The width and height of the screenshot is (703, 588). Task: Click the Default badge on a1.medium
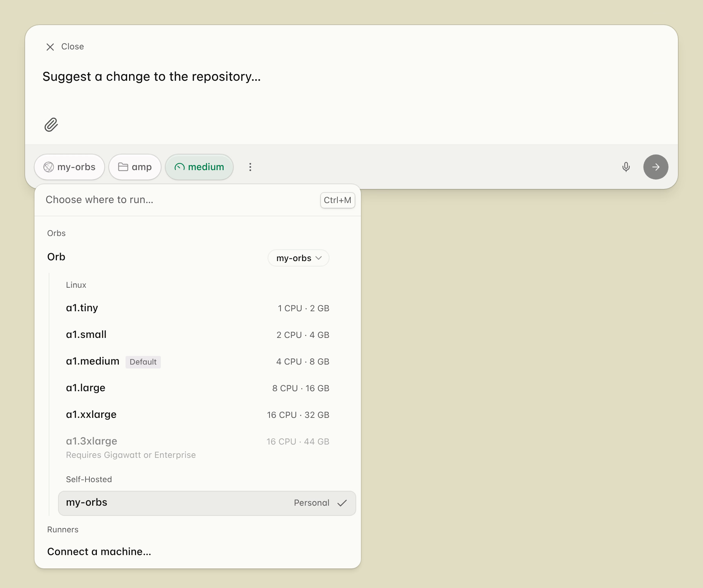(x=143, y=362)
